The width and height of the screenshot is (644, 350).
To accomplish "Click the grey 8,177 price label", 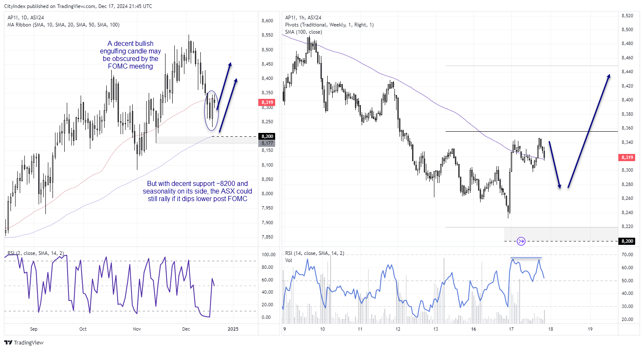I will pyautogui.click(x=267, y=143).
